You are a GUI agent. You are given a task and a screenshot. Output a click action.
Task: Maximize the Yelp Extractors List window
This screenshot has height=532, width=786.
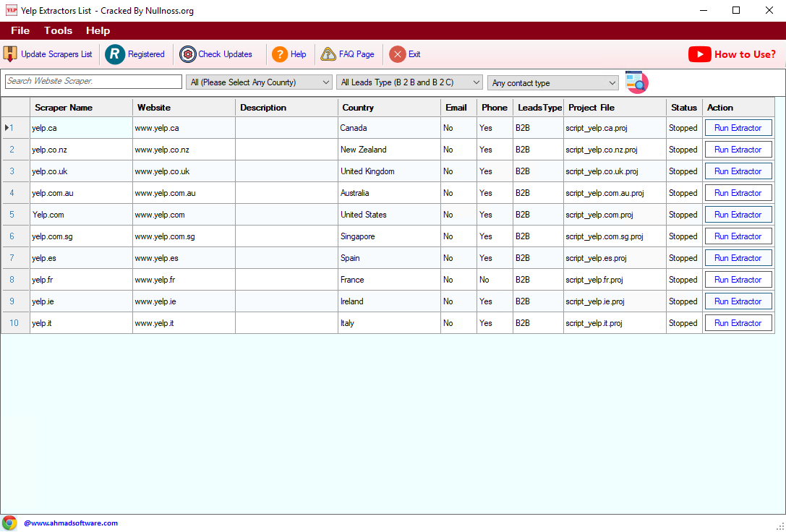[736, 10]
